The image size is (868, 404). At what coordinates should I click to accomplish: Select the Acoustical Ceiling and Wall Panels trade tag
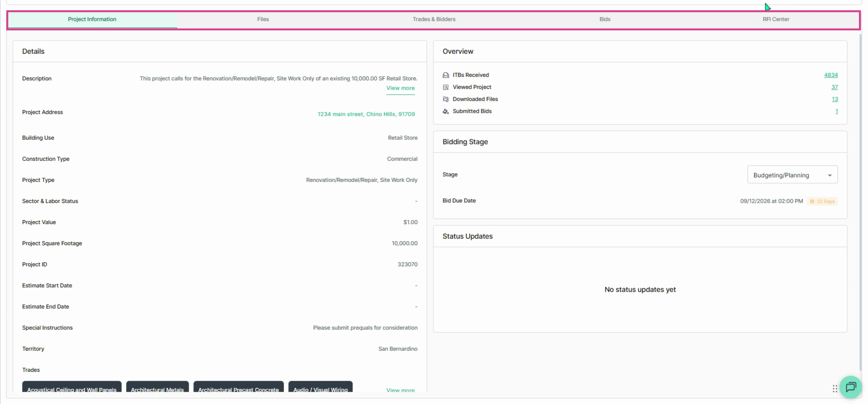72,387
